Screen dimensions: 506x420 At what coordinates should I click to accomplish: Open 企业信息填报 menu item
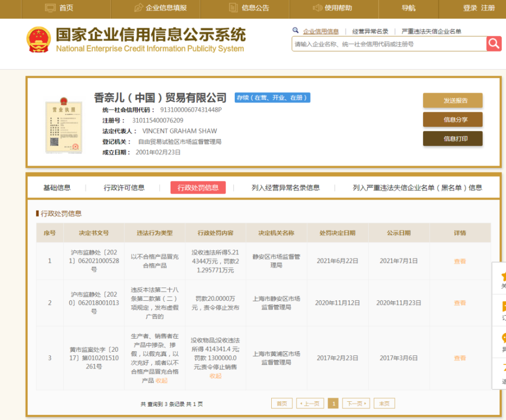pyautogui.click(x=166, y=8)
